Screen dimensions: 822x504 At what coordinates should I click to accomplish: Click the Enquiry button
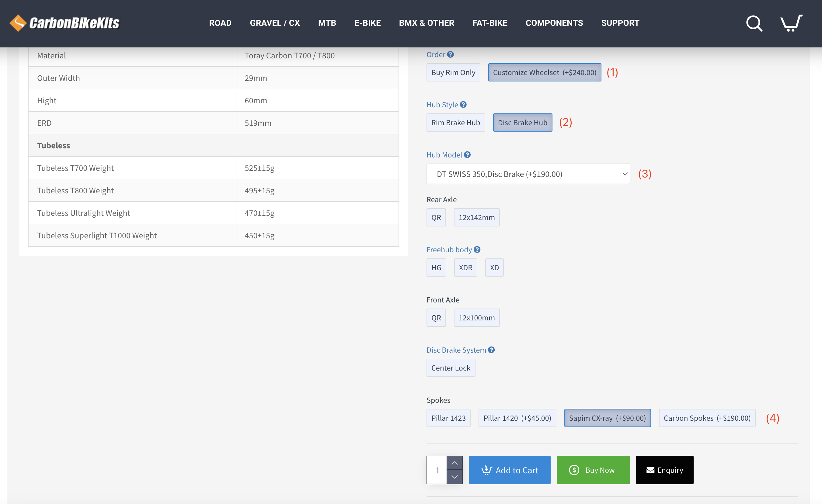coord(664,470)
